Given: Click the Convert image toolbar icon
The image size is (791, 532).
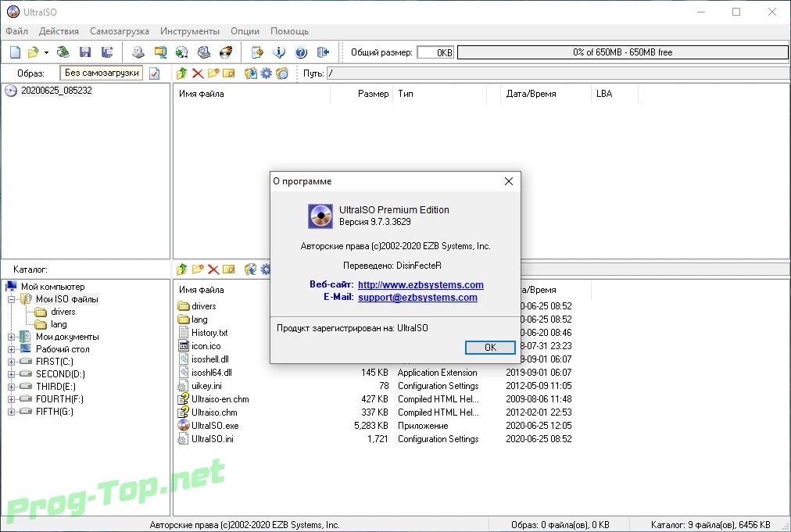Looking at the screenshot, I should coord(181,52).
